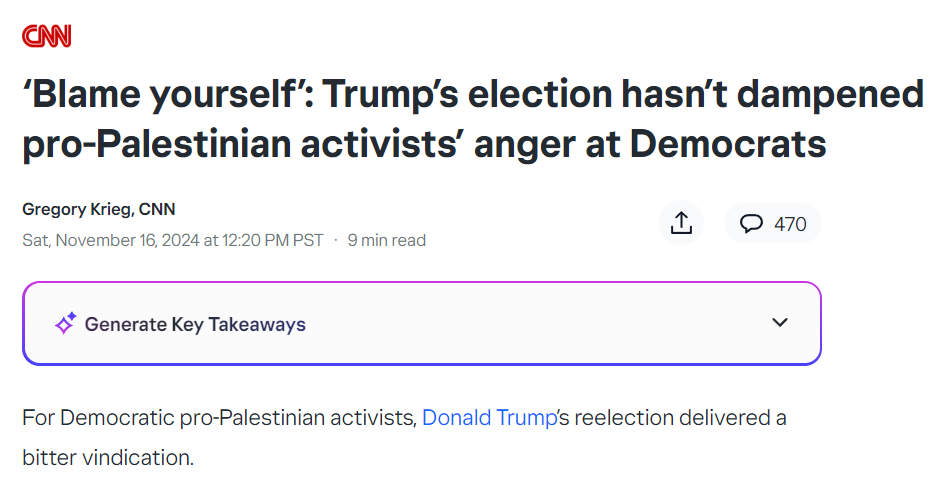This screenshot has width=937, height=486.
Task: Click the 9 min read label
Action: click(x=387, y=240)
